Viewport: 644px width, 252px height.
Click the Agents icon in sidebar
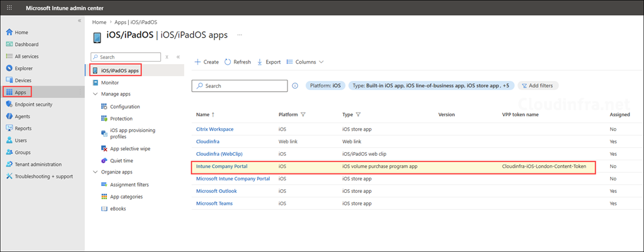tap(9, 116)
